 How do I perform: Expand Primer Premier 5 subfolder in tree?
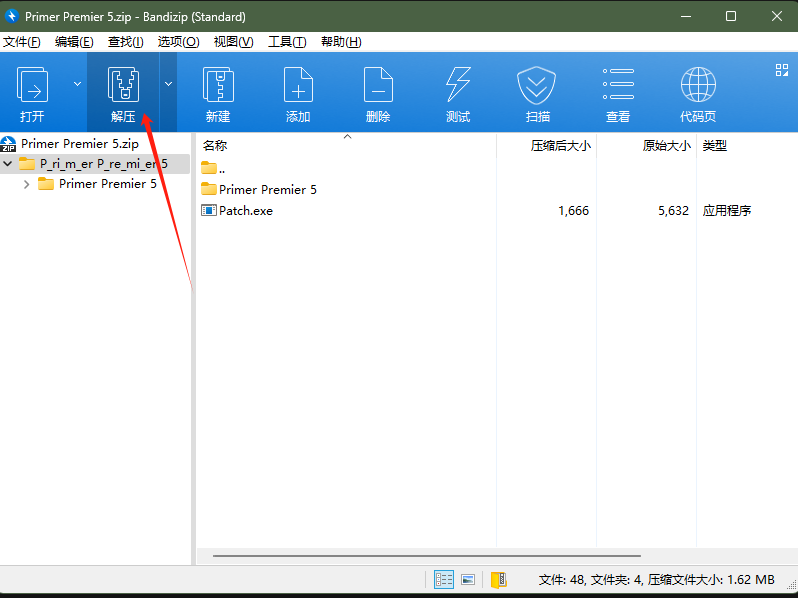26,184
